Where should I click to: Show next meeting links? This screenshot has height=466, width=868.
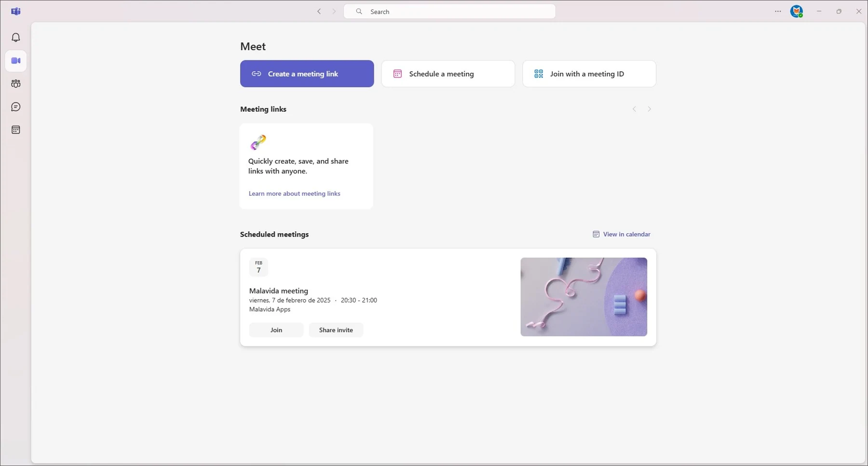point(650,109)
